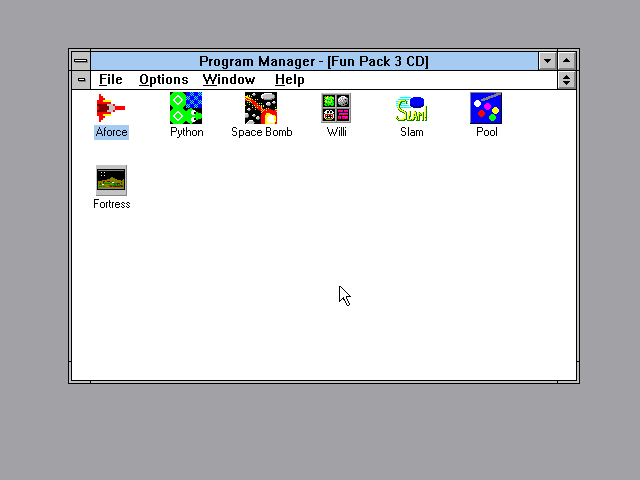Click the gray desktop background below the window
This screenshot has height=480, width=640.
tap(320, 430)
